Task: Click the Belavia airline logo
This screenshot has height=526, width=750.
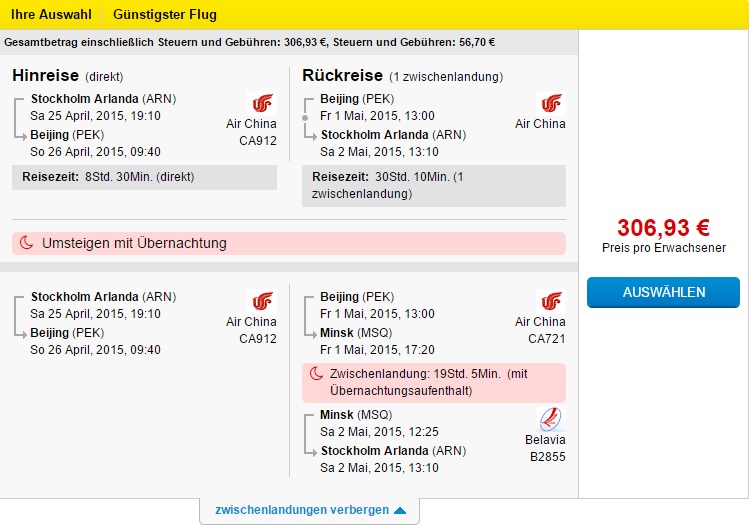Action: point(551,419)
